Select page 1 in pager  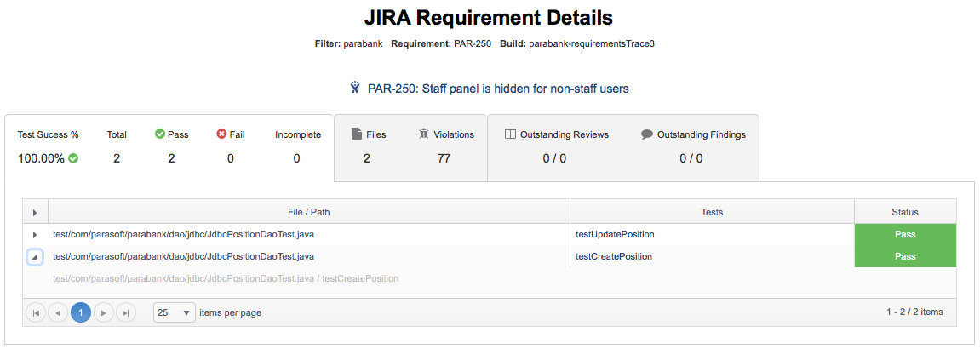(x=81, y=312)
